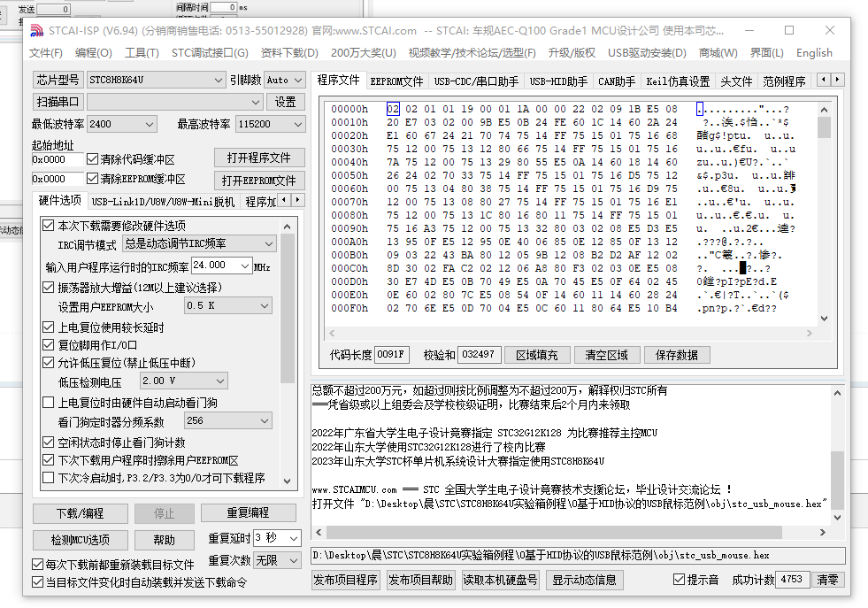Click 打开程序文件 button
This screenshot has width=868, height=608.
pyautogui.click(x=259, y=158)
